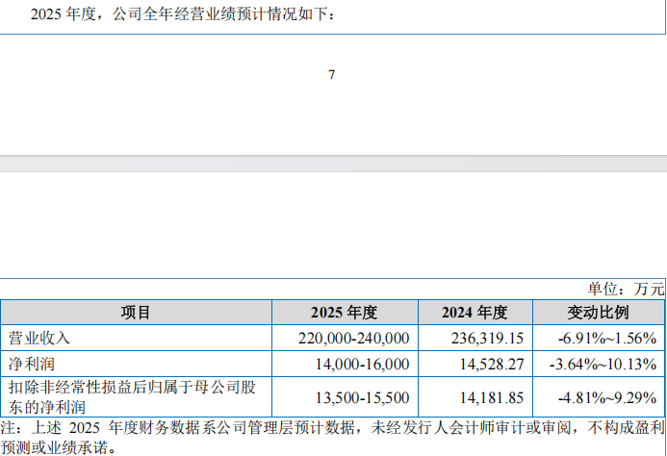Click the value 236,319.15

[x=487, y=339]
